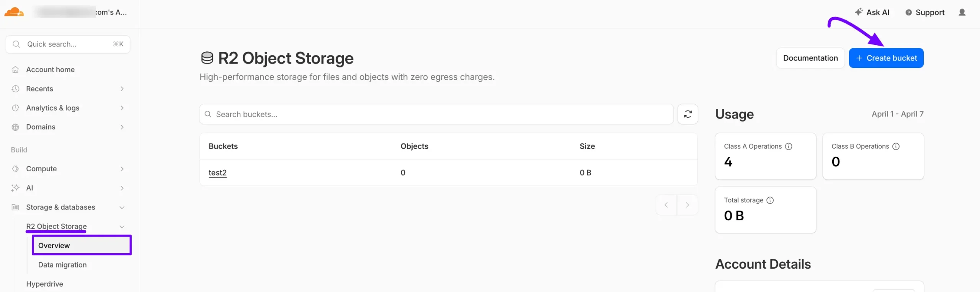Go to previous page of buckets

click(666, 205)
